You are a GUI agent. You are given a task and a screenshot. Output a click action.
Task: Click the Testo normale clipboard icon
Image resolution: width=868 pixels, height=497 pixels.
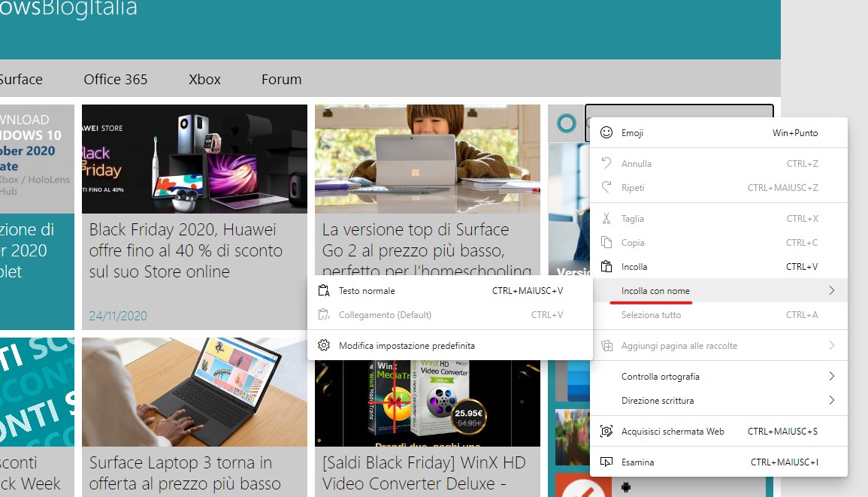tap(324, 290)
